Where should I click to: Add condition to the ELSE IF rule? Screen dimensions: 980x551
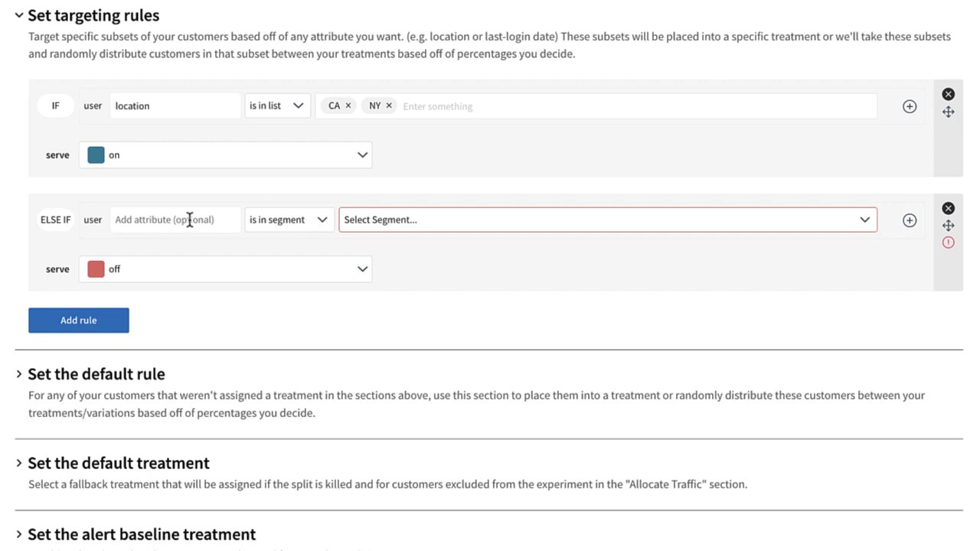pyautogui.click(x=909, y=220)
